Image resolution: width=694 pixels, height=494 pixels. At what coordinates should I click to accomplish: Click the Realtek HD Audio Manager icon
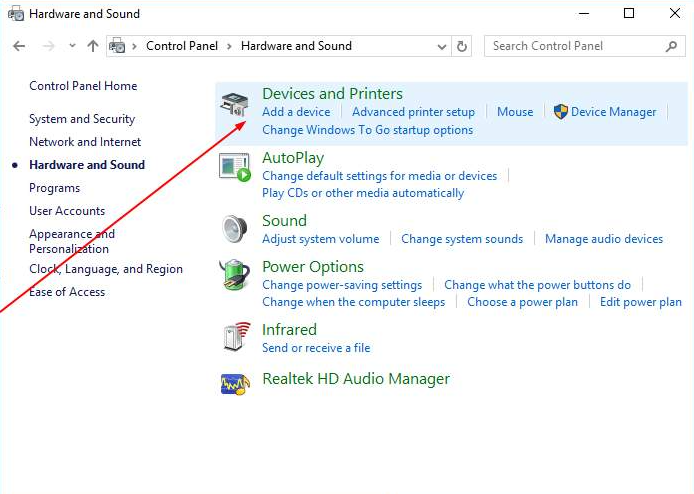(234, 382)
